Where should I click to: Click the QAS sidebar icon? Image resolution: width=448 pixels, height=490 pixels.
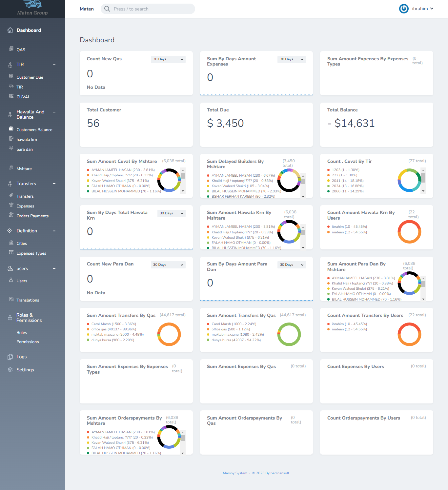point(11,49)
